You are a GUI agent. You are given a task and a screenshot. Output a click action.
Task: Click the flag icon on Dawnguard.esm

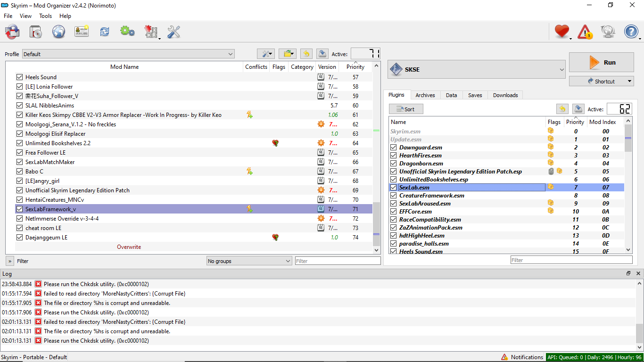(x=550, y=148)
